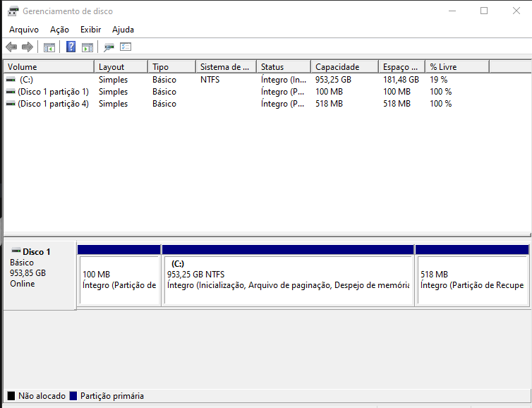Sort by the Espaço... column header
This screenshot has height=408, width=532.
tap(401, 67)
